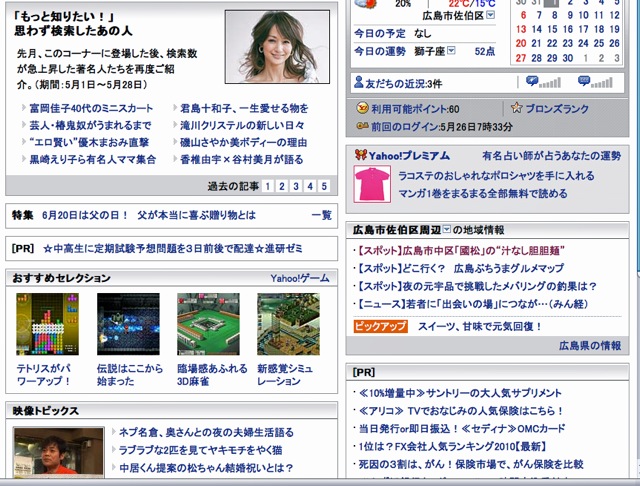This screenshot has width=640, height=486.
Task: Open the Yahoo!プレミアム link
Action: pyautogui.click(x=409, y=155)
